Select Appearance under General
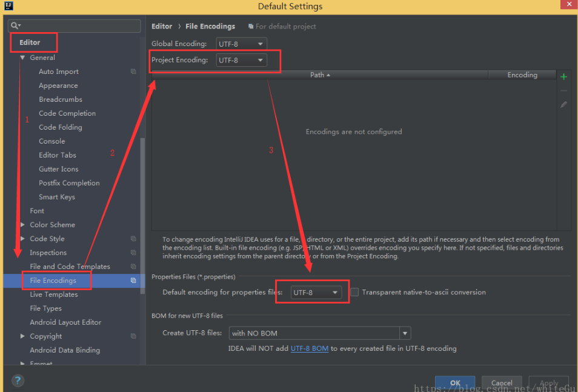 (58, 85)
